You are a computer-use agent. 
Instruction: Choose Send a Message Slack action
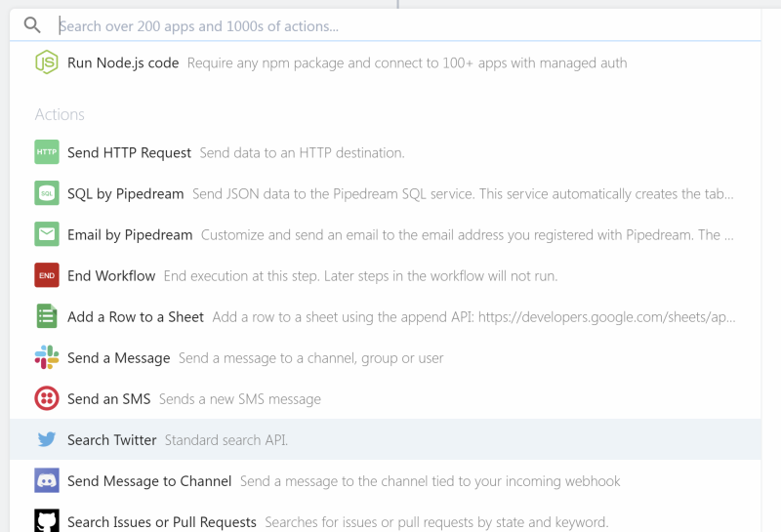(386, 357)
